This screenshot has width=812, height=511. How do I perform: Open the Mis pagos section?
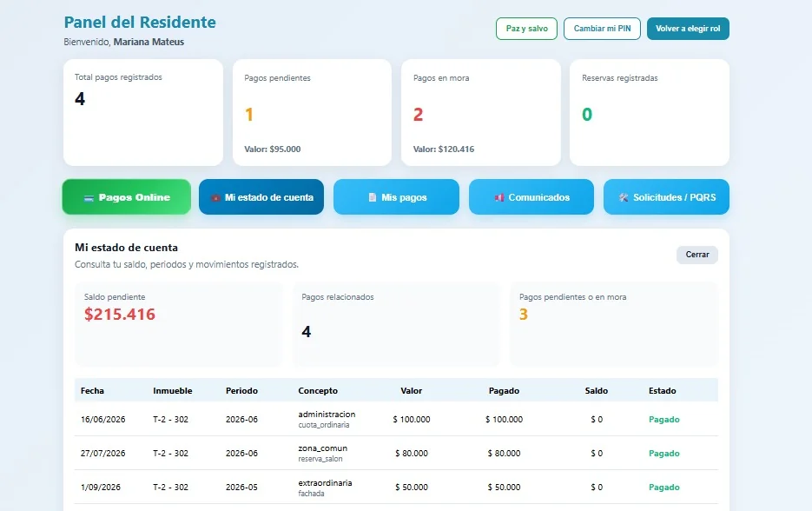(396, 197)
